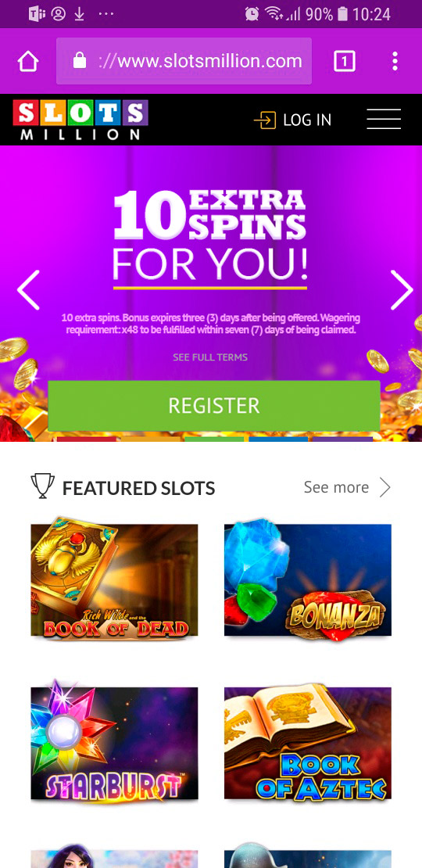Click the SlotsMillion logo
Screen dimensions: 422x868
(80, 120)
